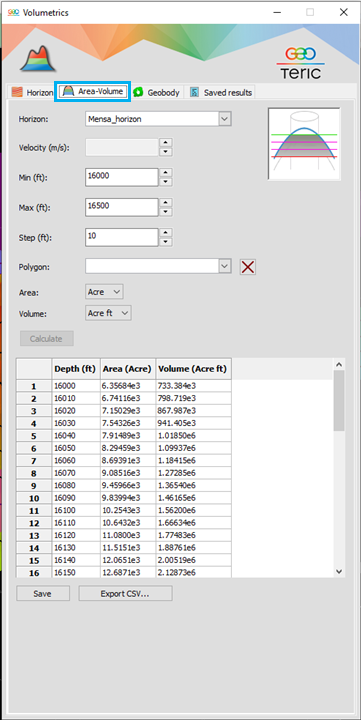Screen dimensions: 361x720
Task: Decrease Min (ft) with down arrow
Action: [x=166, y=182]
